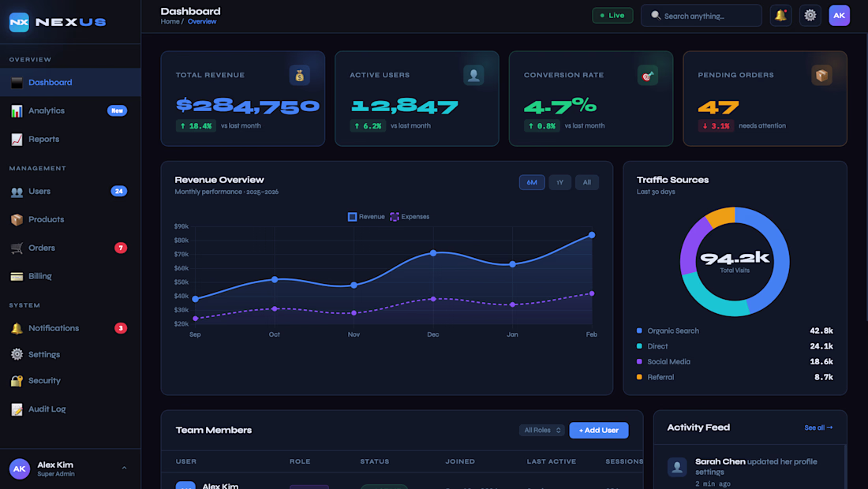Click the Home breadcrumb link
The image size is (868, 489).
tap(170, 21)
